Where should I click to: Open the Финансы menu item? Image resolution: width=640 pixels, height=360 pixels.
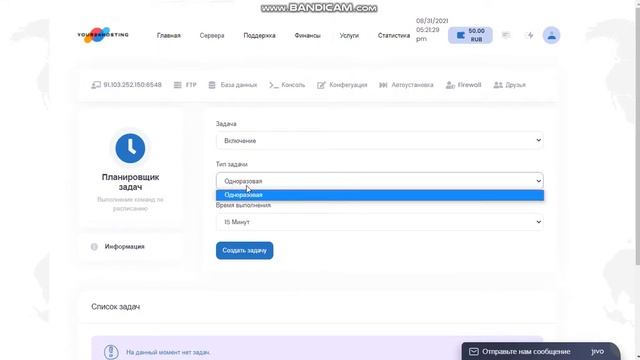tap(307, 36)
